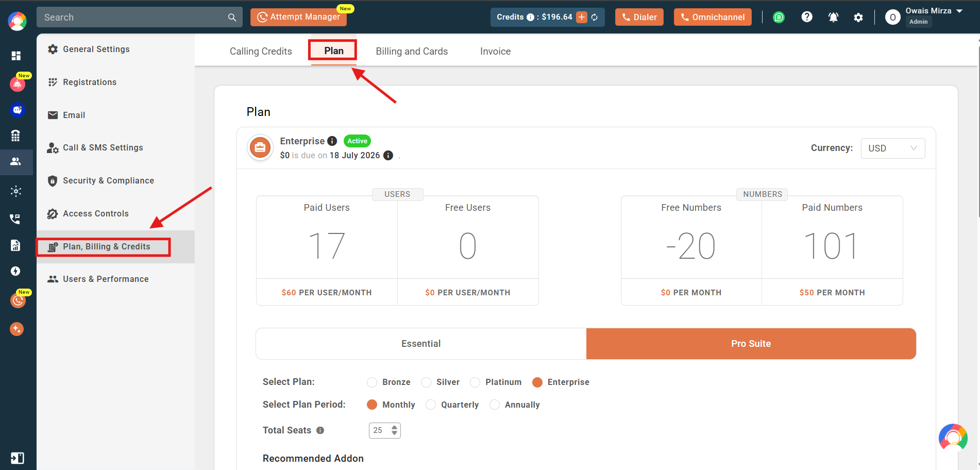
Task: Open the dashboard grid icon in left rail
Action: [x=16, y=56]
